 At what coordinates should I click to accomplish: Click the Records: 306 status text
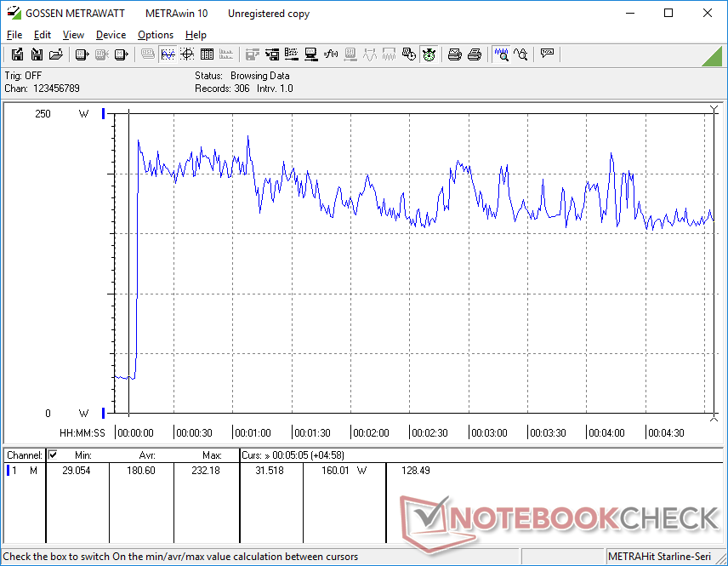click(x=222, y=89)
